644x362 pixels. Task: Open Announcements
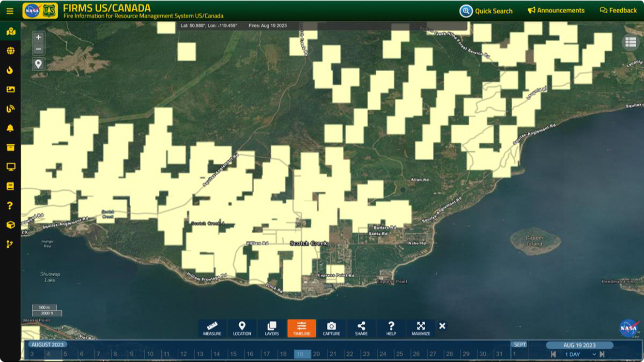click(x=556, y=10)
